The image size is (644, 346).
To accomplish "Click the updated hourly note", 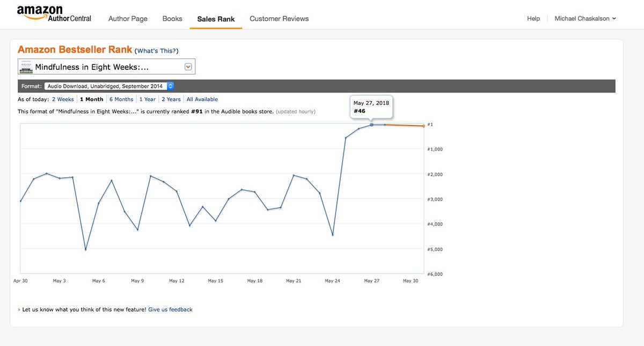I will 296,112.
